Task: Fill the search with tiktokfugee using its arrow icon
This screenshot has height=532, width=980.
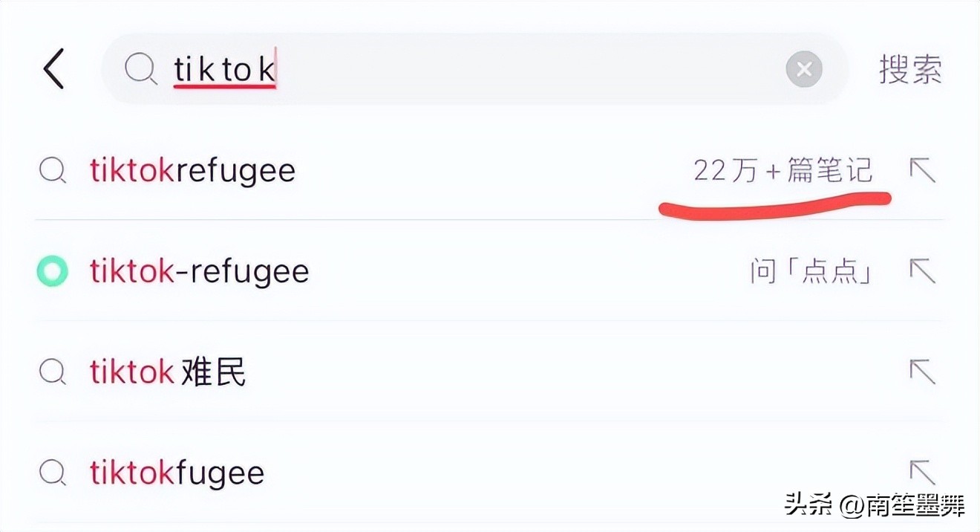Action: click(x=923, y=473)
